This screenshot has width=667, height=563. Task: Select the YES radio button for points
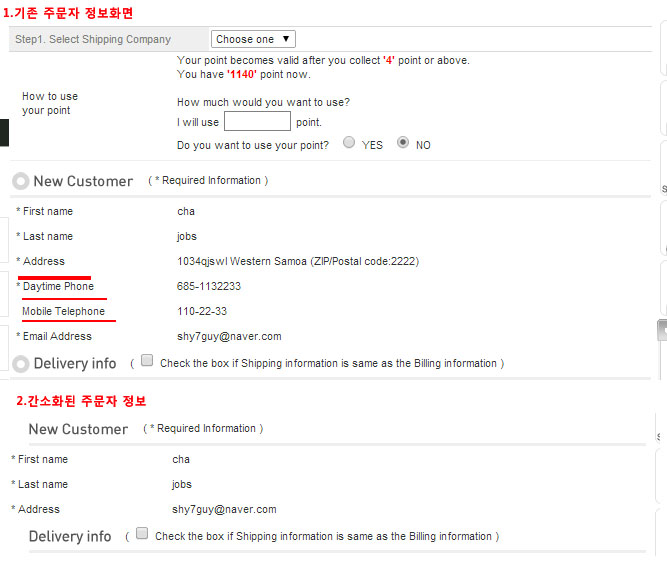point(349,143)
